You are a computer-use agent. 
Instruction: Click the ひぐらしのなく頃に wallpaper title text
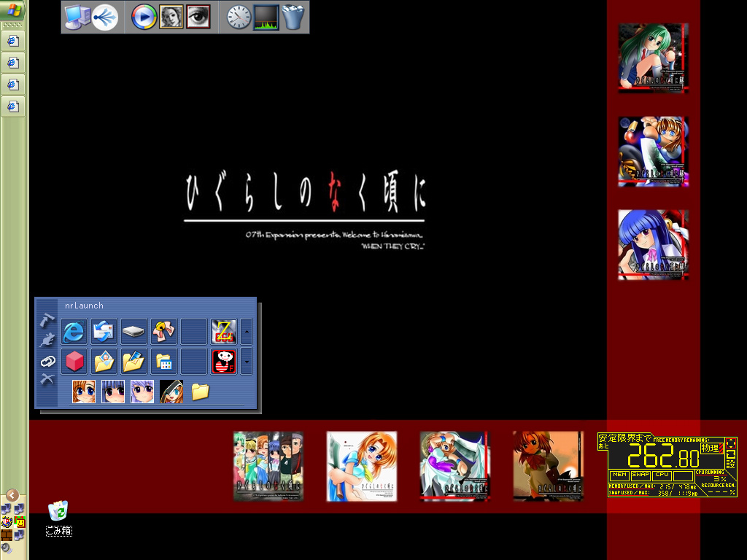coord(305,192)
